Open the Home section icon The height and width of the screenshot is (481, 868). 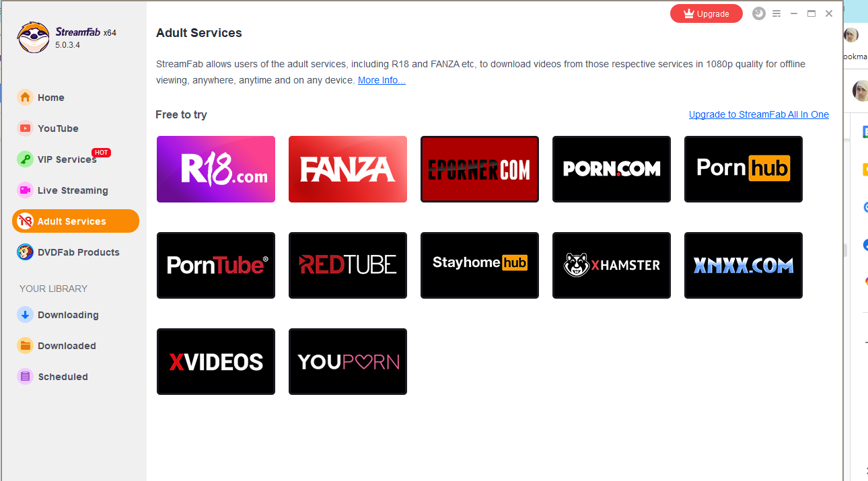(x=25, y=98)
